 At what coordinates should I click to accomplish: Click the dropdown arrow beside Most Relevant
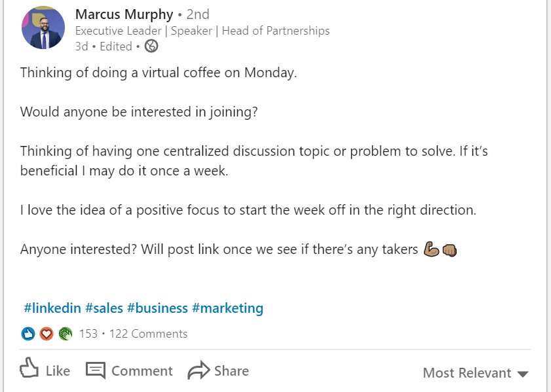pos(523,374)
